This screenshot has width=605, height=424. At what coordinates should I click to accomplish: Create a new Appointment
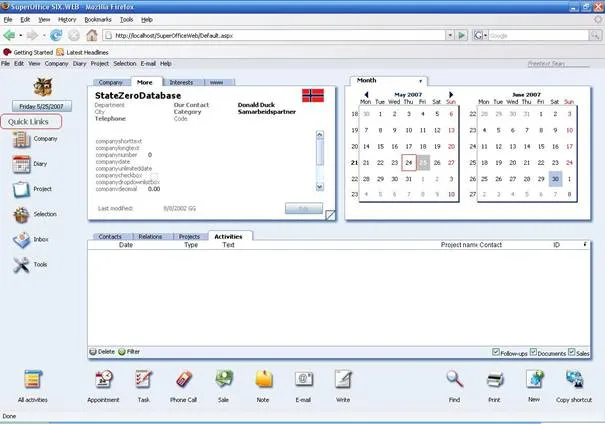click(x=103, y=379)
